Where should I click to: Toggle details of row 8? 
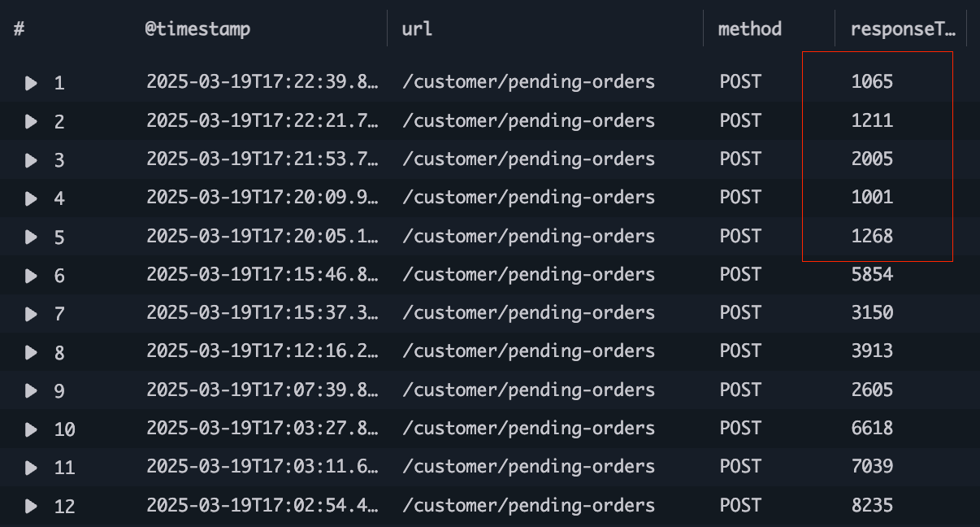[31, 352]
